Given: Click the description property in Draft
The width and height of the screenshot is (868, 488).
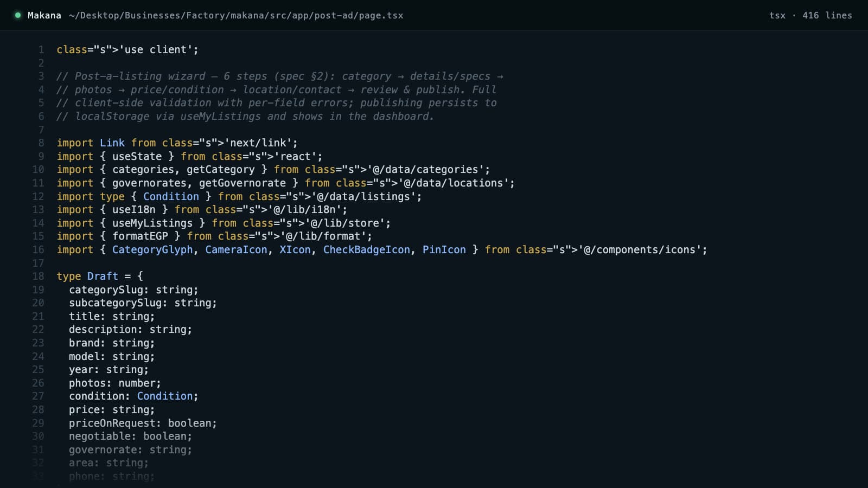Looking at the screenshot, I should coord(103,329).
